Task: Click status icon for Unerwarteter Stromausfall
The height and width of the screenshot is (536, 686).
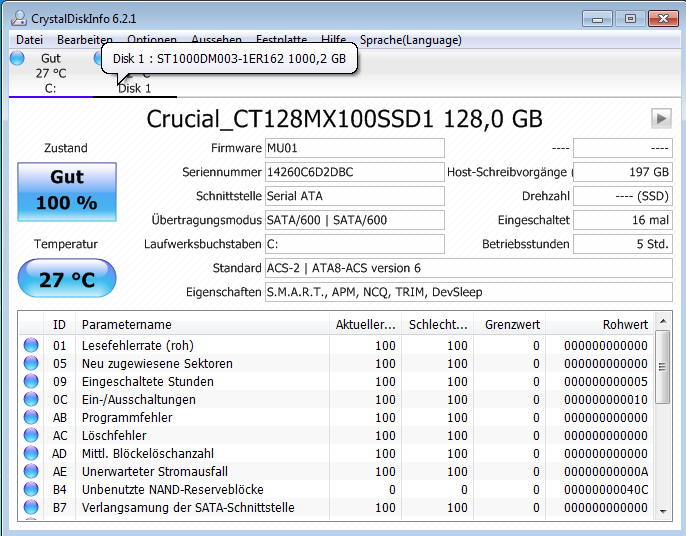Action: [x=31, y=471]
